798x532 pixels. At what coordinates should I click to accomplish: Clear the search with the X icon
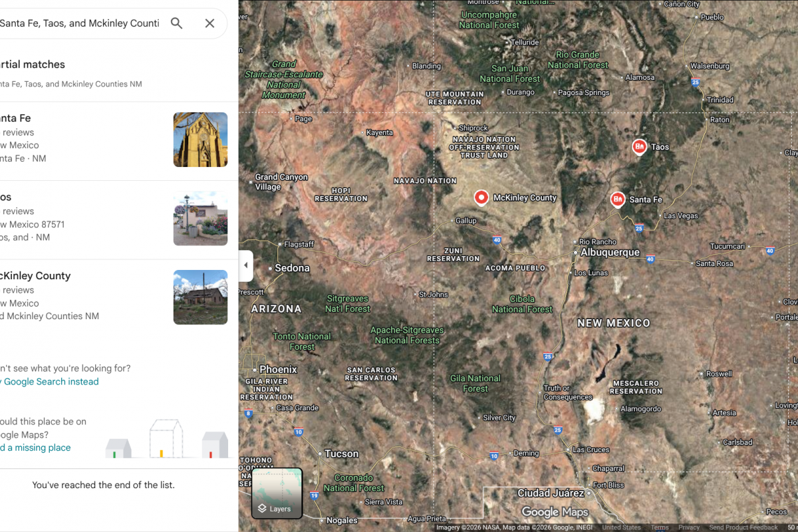coord(209,23)
